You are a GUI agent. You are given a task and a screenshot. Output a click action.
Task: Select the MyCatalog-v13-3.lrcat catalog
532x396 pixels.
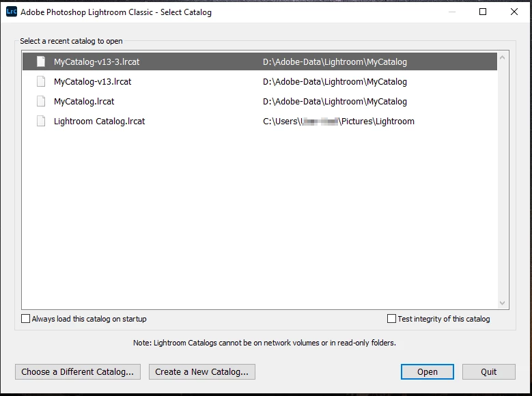[260, 61]
